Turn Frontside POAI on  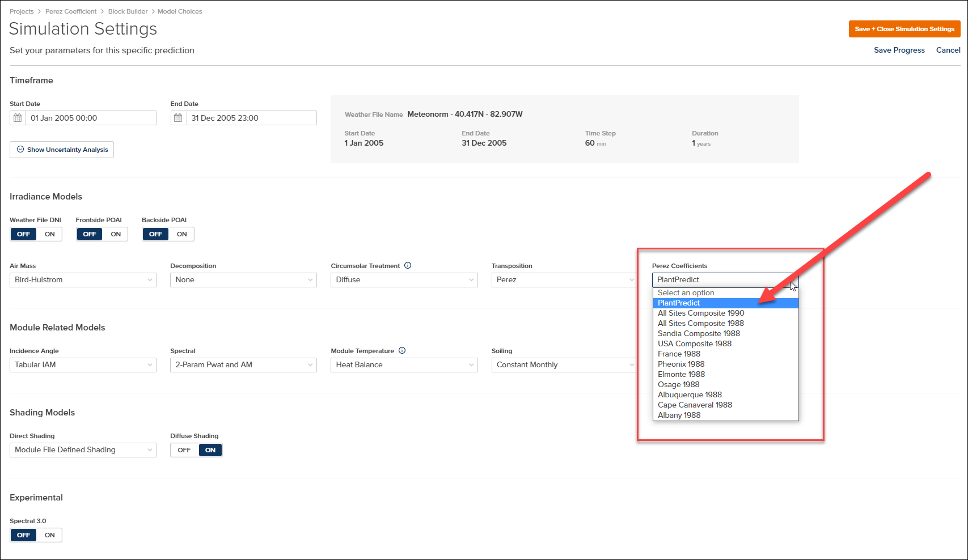(x=116, y=234)
